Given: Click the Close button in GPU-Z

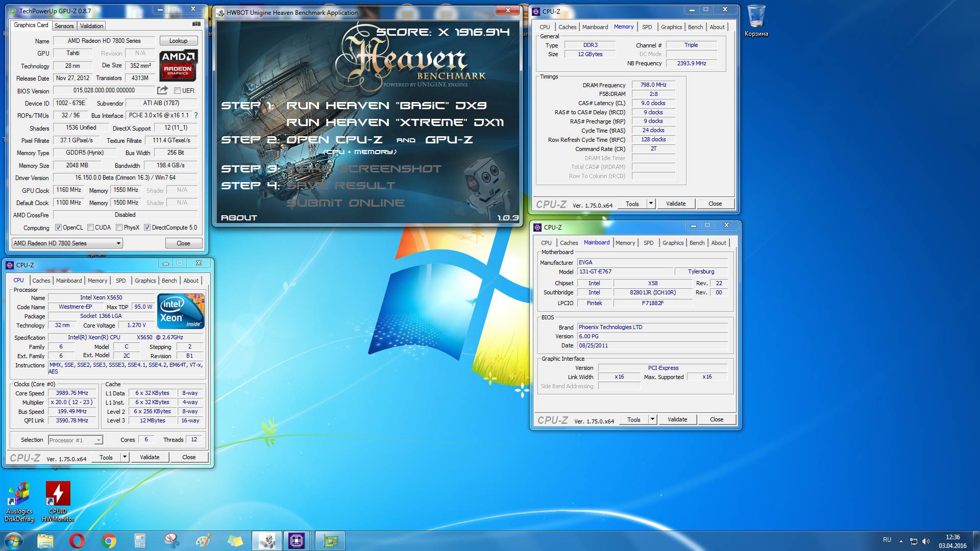Looking at the screenshot, I should [x=183, y=243].
